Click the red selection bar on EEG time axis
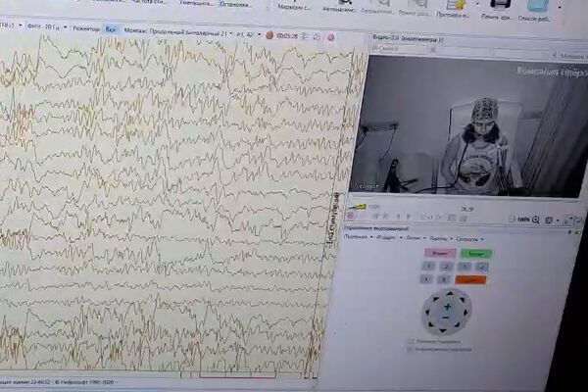588x392 pixels. tap(237, 376)
